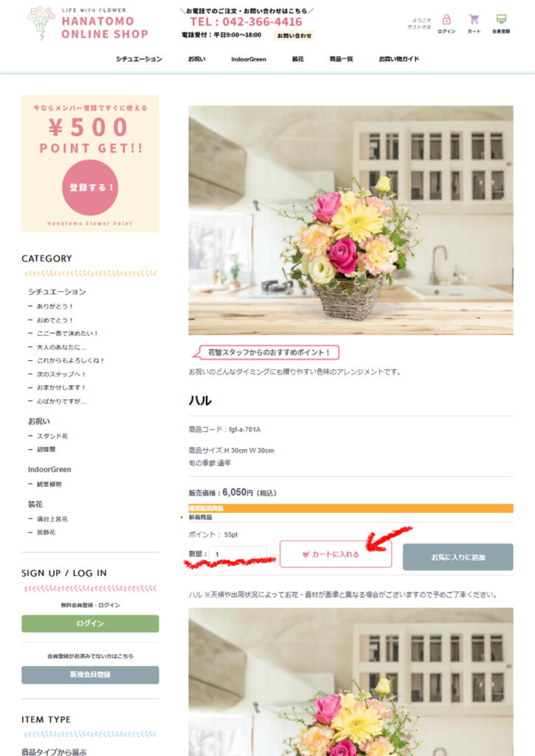Select IndoorGreen in the top navigation

[x=249, y=59]
